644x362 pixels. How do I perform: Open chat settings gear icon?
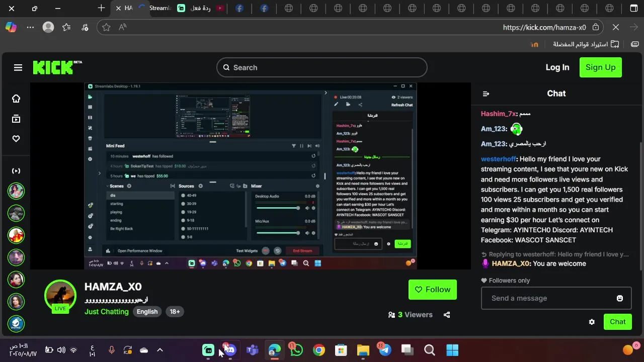pos(592,322)
